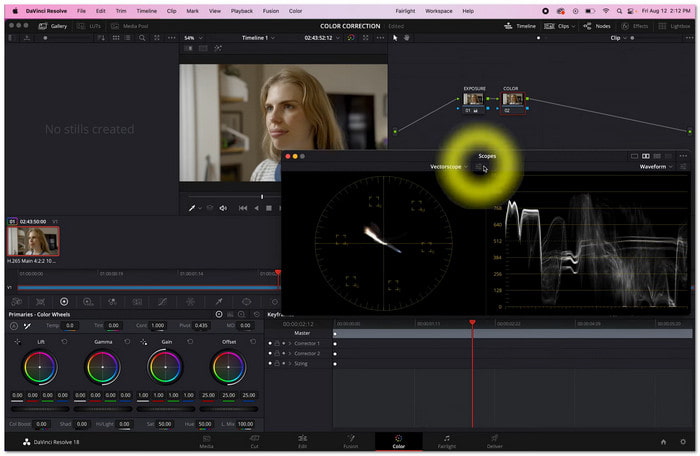This screenshot has height=456, width=700.
Task: Click the viewer scrub bar playhead
Action: point(262,197)
